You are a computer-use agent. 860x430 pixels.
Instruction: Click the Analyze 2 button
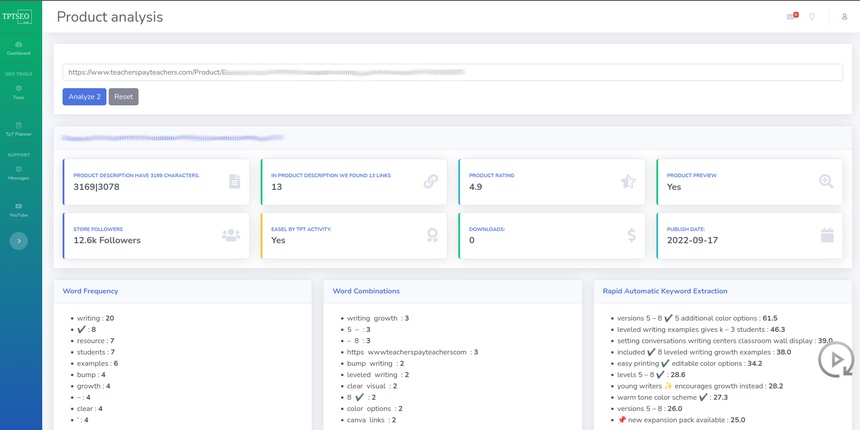(84, 97)
